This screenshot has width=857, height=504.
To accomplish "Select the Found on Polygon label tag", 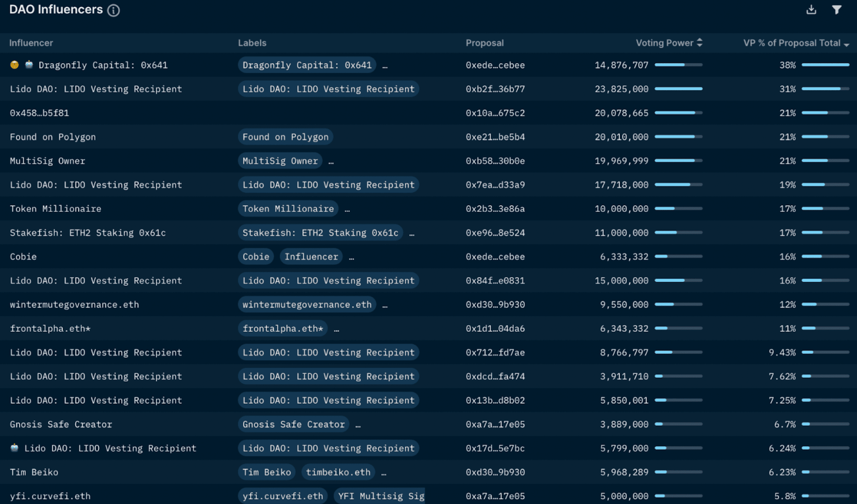I will pos(285,137).
